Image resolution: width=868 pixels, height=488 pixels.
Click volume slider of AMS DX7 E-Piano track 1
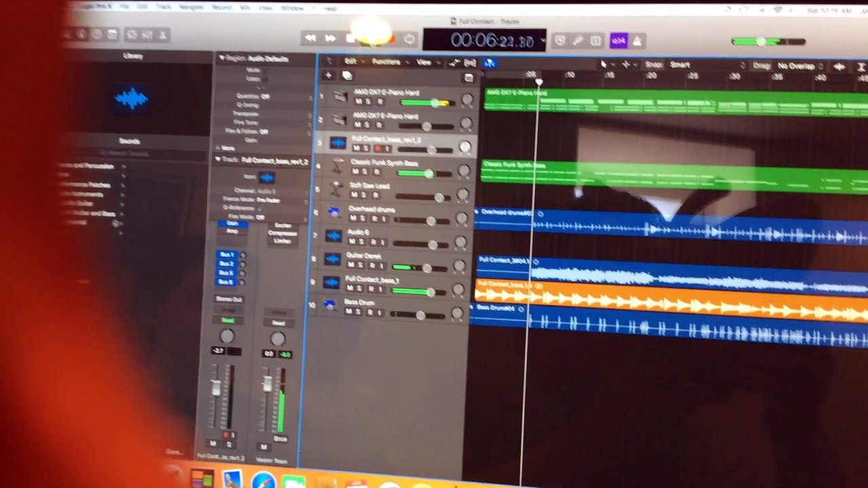[x=429, y=102]
